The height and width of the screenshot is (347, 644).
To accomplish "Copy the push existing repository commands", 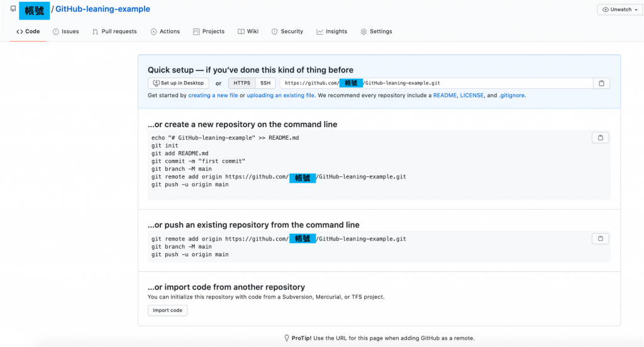I will [600, 239].
